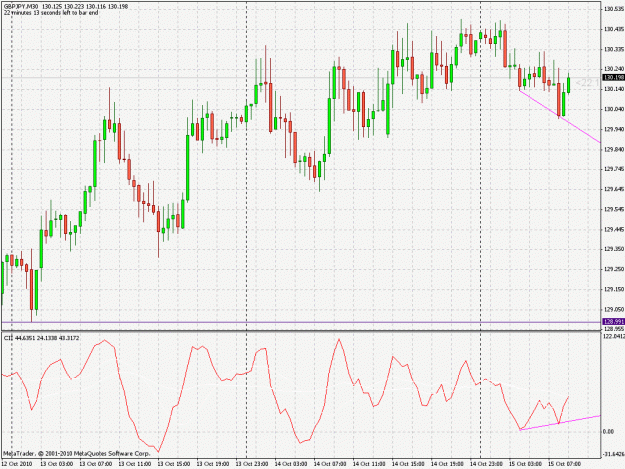Click the MetaQuotes Software Corp. copyright text
Screen dimensions: 625x469
pyautogui.click(x=77, y=453)
